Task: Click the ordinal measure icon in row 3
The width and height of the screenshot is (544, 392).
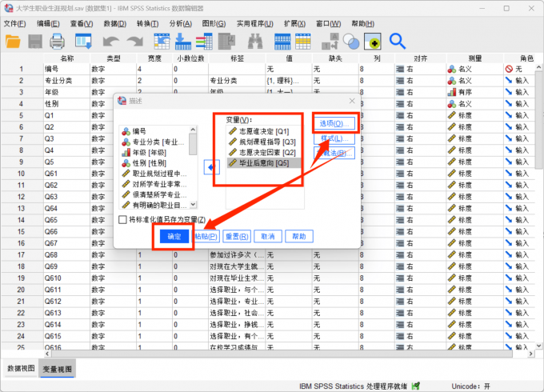Action: pyautogui.click(x=452, y=92)
